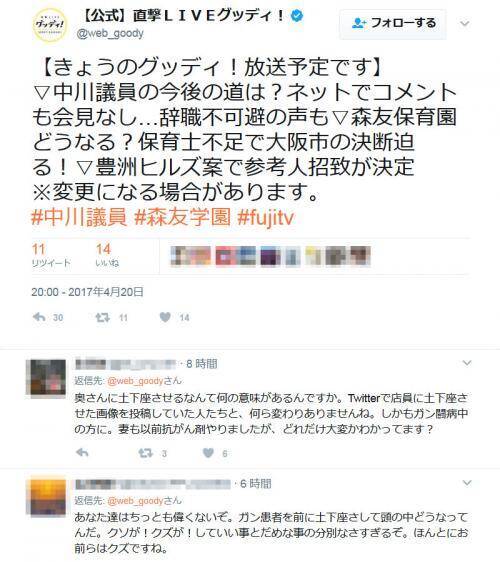View the 14 いいね count list
The height and width of the screenshot is (562, 500).
(107, 255)
